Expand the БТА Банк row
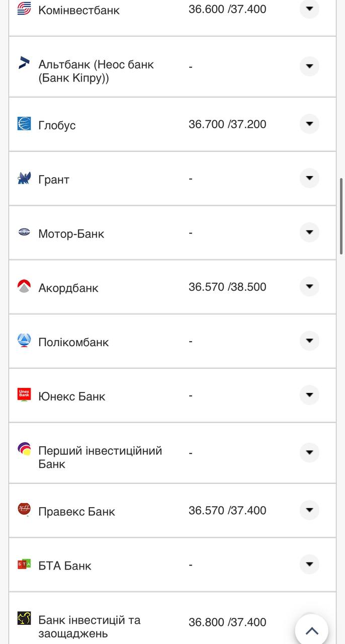The width and height of the screenshot is (345, 644). pyautogui.click(x=309, y=565)
